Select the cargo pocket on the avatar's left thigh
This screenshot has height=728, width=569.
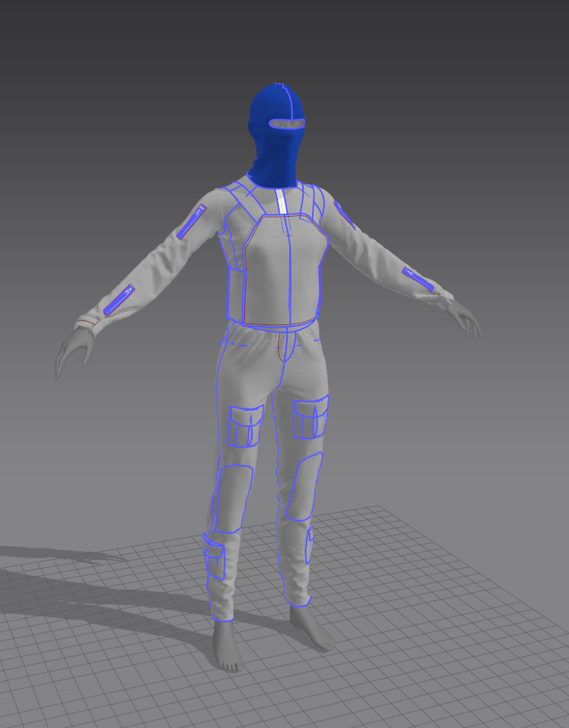tap(310, 416)
